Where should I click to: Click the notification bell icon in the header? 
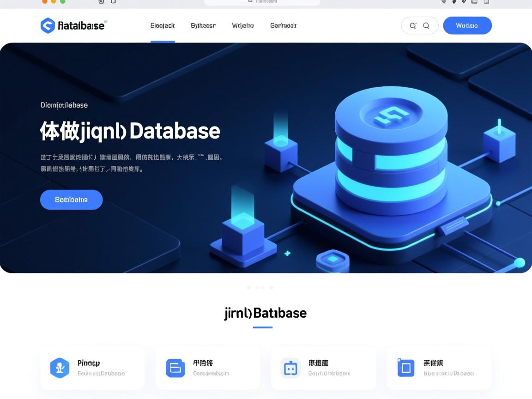point(413,25)
